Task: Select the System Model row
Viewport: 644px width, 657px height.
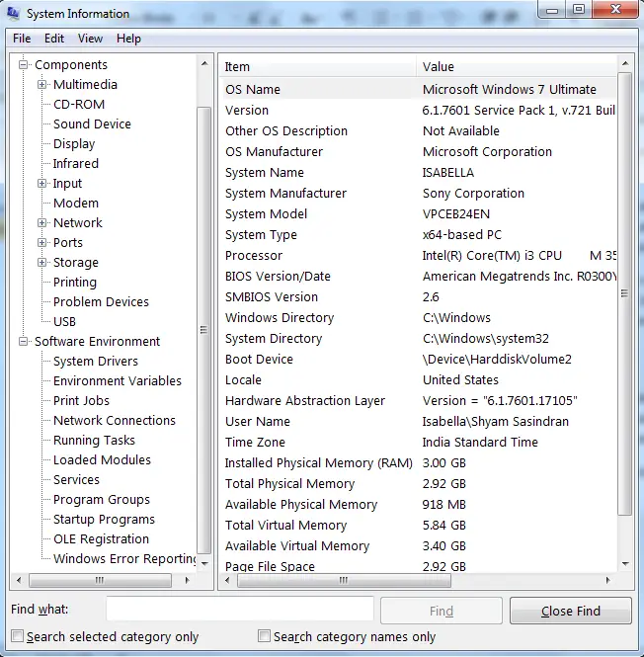Action: point(419,214)
